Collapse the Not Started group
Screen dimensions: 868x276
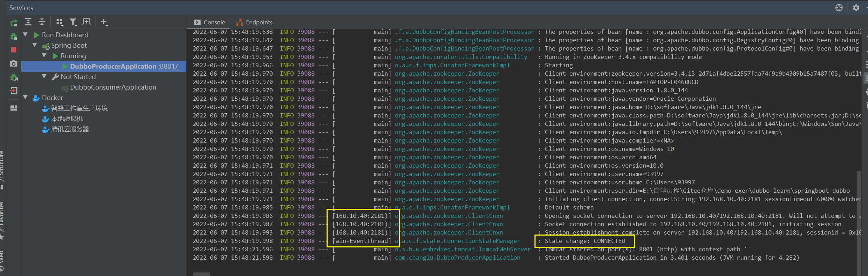(44, 77)
